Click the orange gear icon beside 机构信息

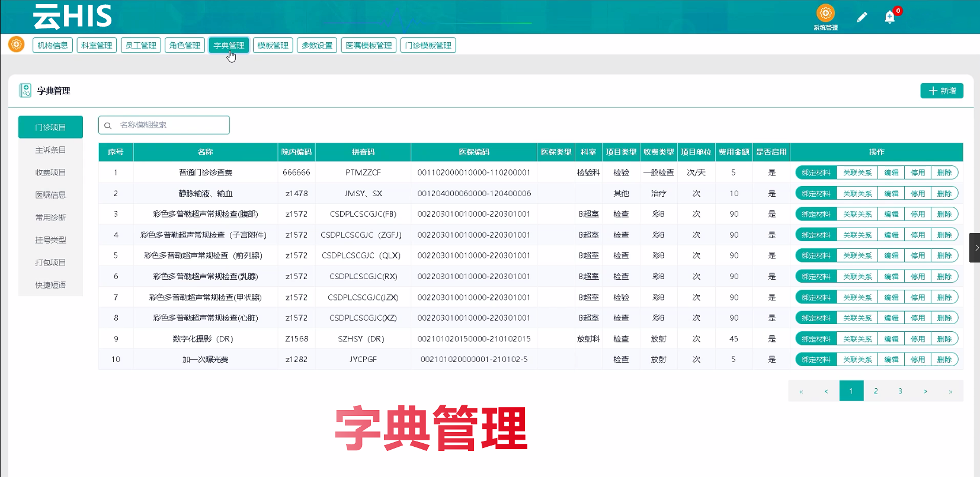[17, 44]
